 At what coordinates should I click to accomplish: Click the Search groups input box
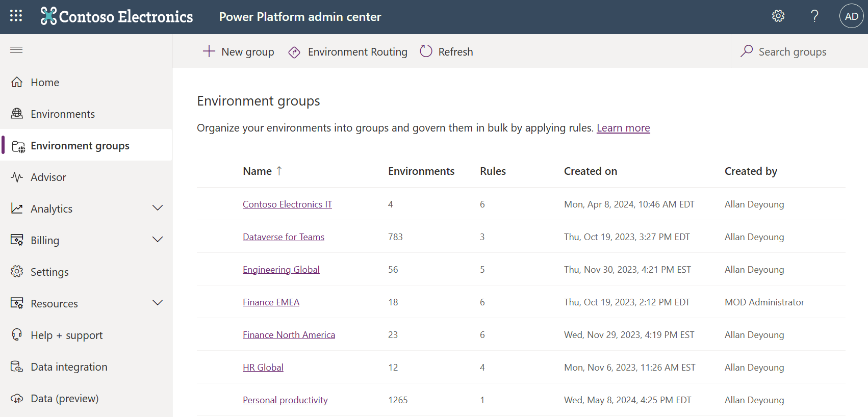[x=792, y=51]
